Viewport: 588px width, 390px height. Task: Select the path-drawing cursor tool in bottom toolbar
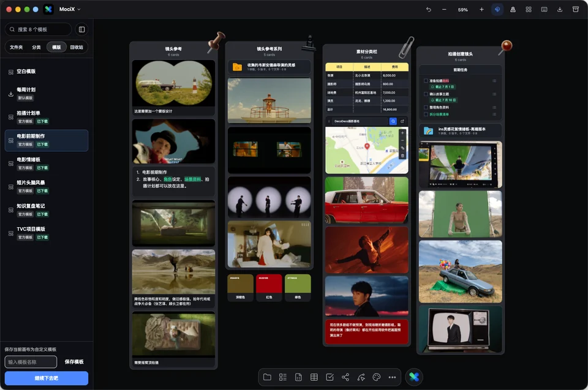click(x=361, y=377)
